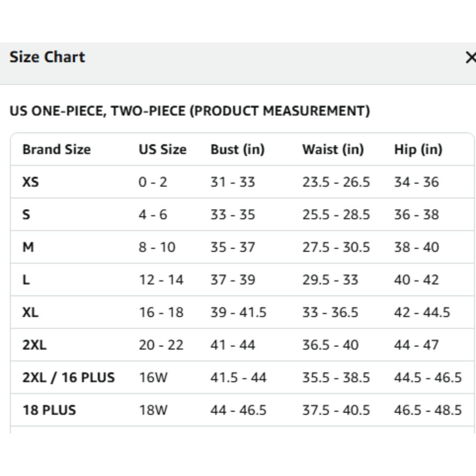Click the US ONE-PIECE, TWO-PIECE heading

point(189,111)
